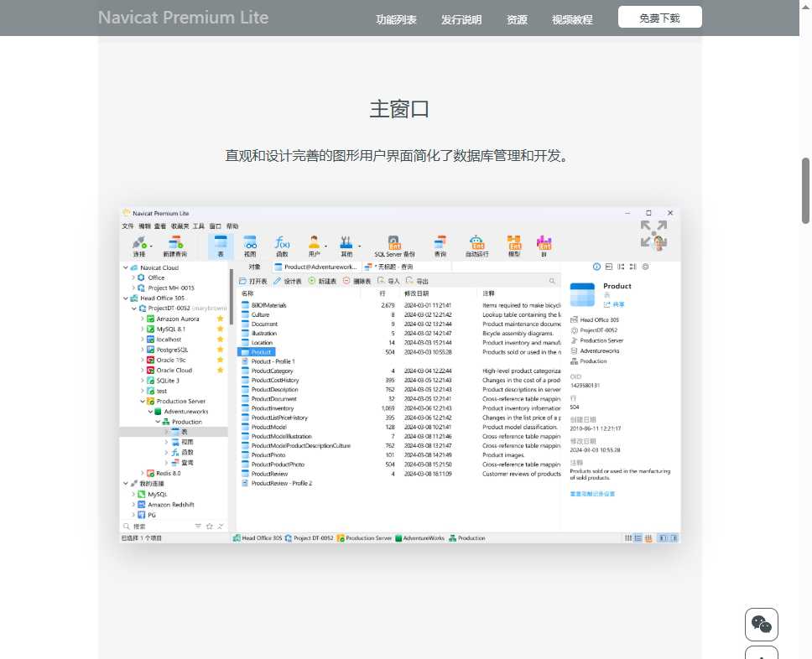Screen dimensions: 812x659
Task: Open the 自动运行 automation robot icon
Action: coord(476,246)
